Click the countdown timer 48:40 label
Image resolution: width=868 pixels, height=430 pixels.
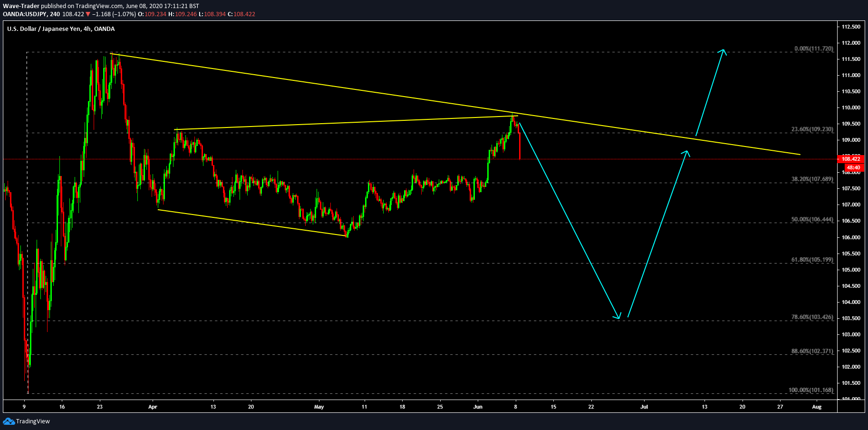coord(854,167)
